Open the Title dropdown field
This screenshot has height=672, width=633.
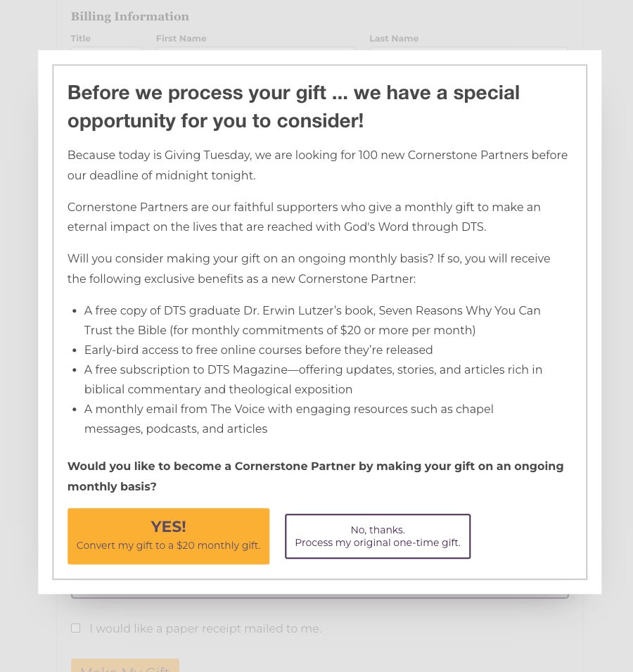click(x=106, y=49)
